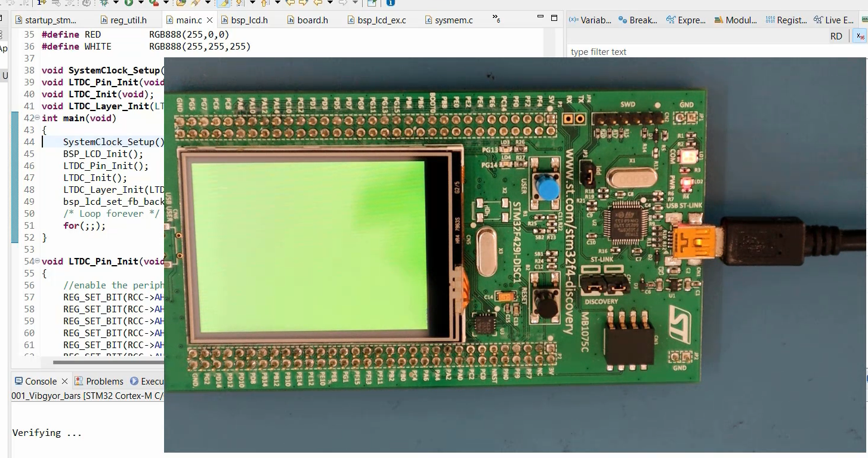
Task: Toggle the x16 hexadecimal format button
Action: point(860,36)
